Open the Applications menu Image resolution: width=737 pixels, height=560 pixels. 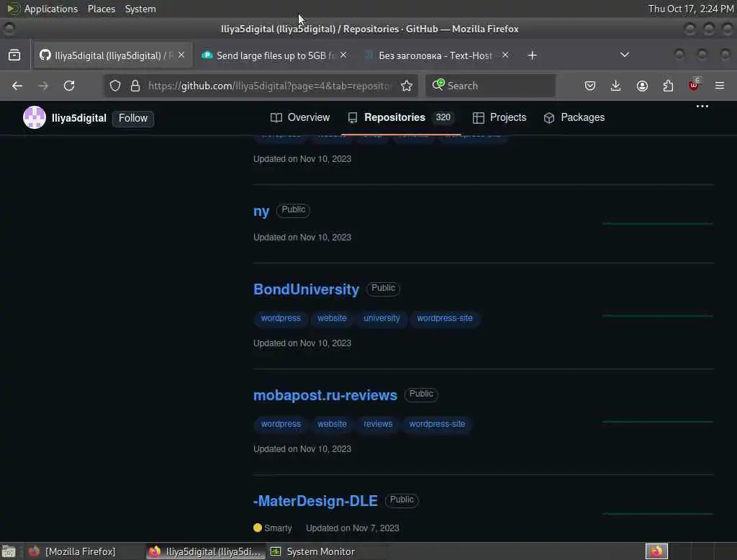click(51, 9)
